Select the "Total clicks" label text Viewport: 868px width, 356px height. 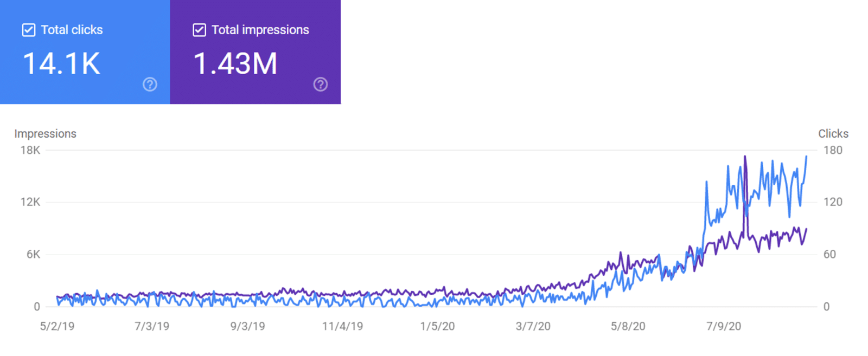click(72, 30)
